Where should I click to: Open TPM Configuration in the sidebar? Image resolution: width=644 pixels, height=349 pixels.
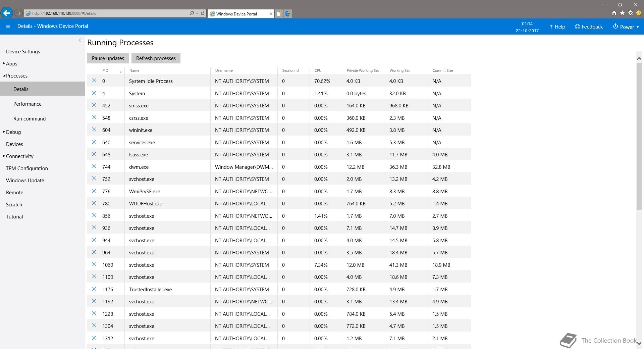tap(27, 168)
